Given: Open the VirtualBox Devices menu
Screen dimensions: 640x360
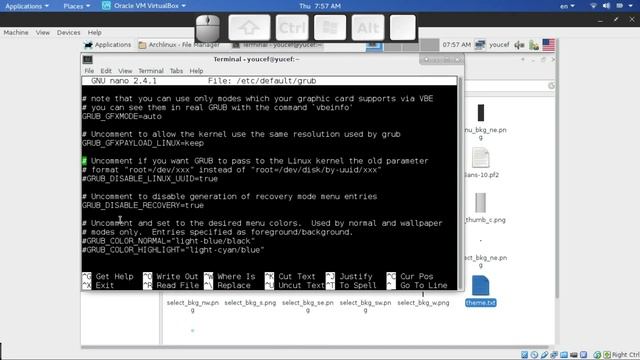Looking at the screenshot, I should pos(68,32).
